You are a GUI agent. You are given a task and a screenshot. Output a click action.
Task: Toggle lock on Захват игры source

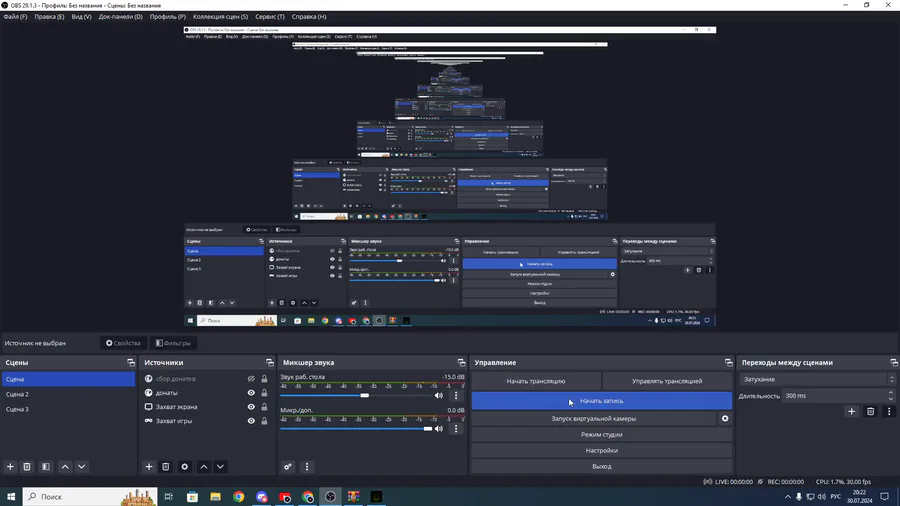point(264,421)
